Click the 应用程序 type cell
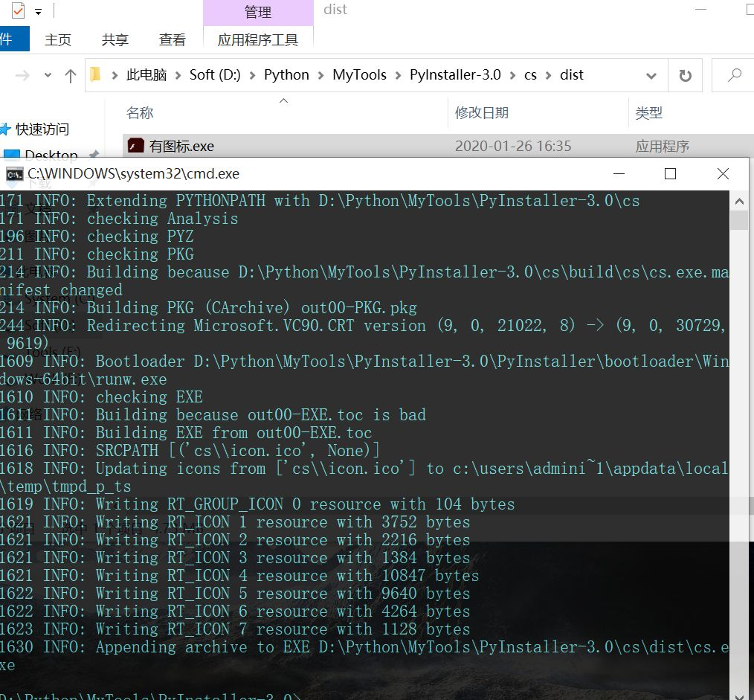 pyautogui.click(x=662, y=146)
